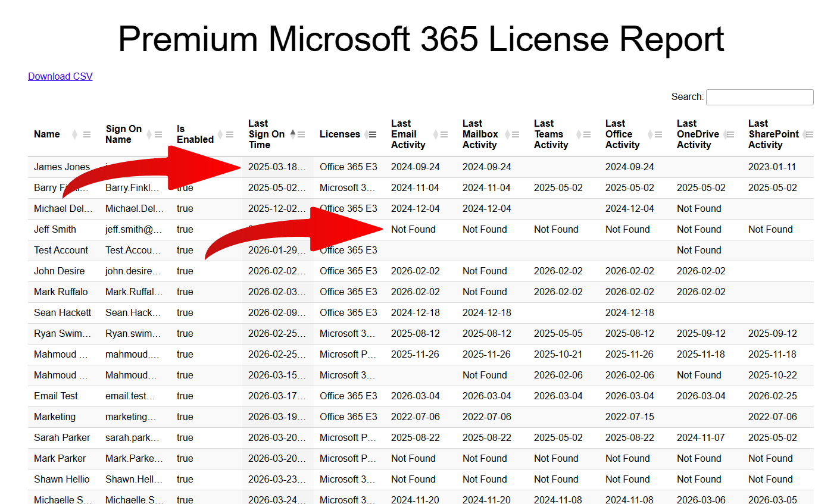The image size is (840, 504).
Task: Open column menu icon for Last Teams Activity
Action: click(x=587, y=134)
